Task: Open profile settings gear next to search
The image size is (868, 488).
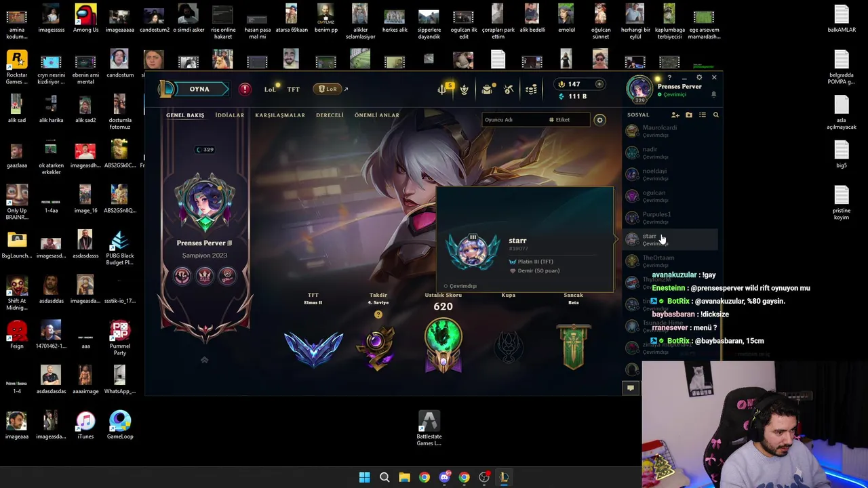Action: click(599, 120)
